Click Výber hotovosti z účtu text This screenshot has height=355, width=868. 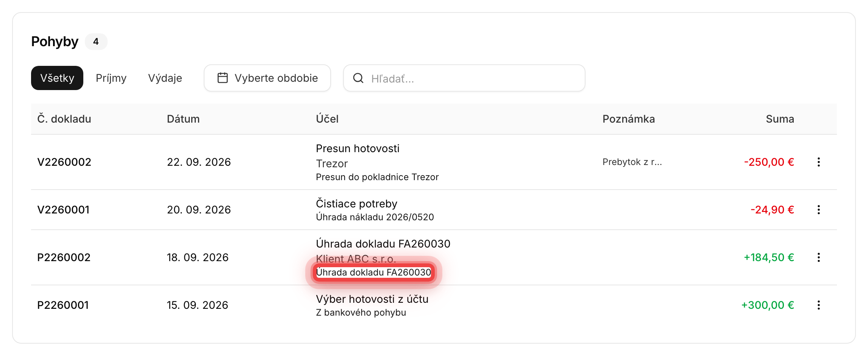coord(372,299)
